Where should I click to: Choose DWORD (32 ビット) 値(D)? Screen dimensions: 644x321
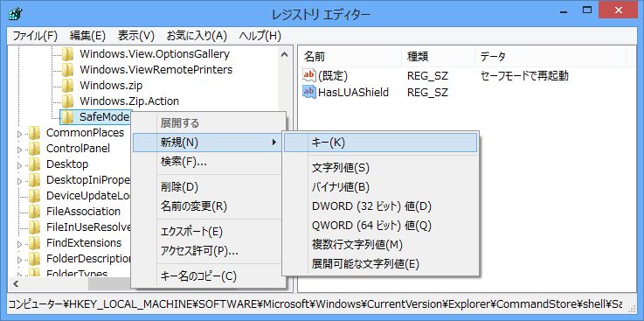coord(380,206)
